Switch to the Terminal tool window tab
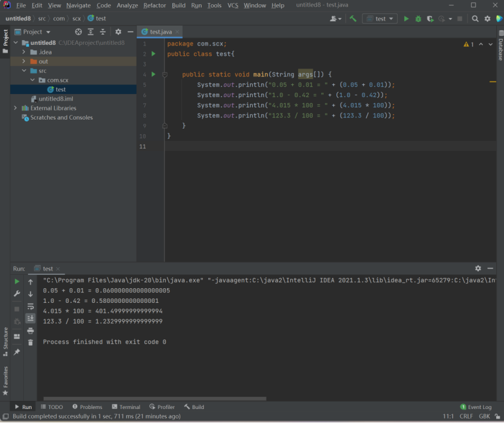Image resolution: width=504 pixels, height=423 pixels. tap(126, 407)
